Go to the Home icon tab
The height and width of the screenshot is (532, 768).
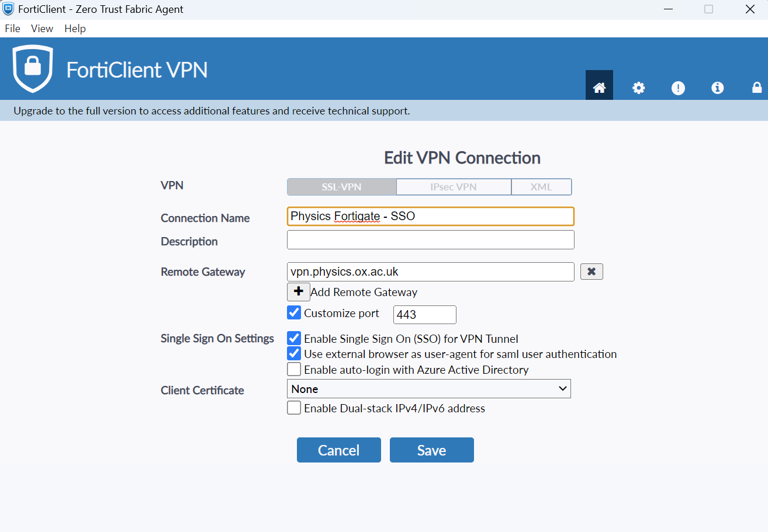coord(599,88)
